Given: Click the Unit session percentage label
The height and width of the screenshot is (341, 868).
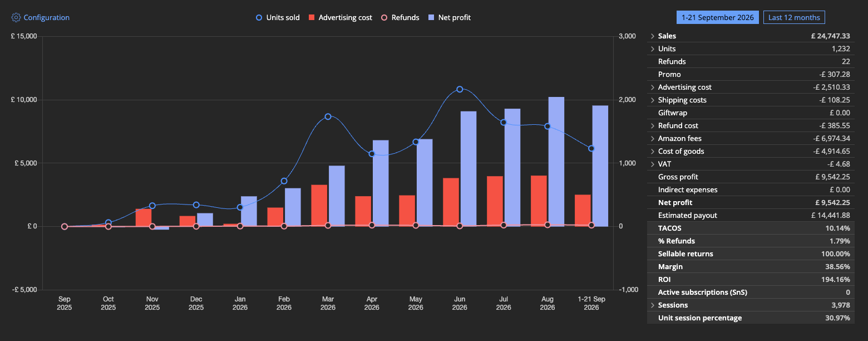Looking at the screenshot, I should (x=700, y=318).
